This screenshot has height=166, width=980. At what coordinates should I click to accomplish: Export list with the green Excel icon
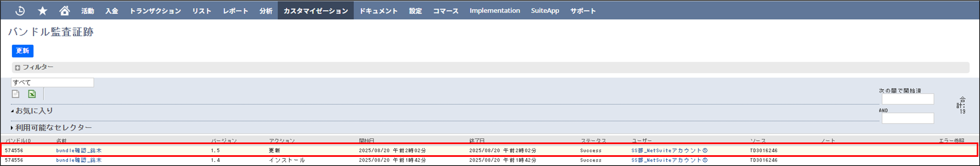(32, 94)
